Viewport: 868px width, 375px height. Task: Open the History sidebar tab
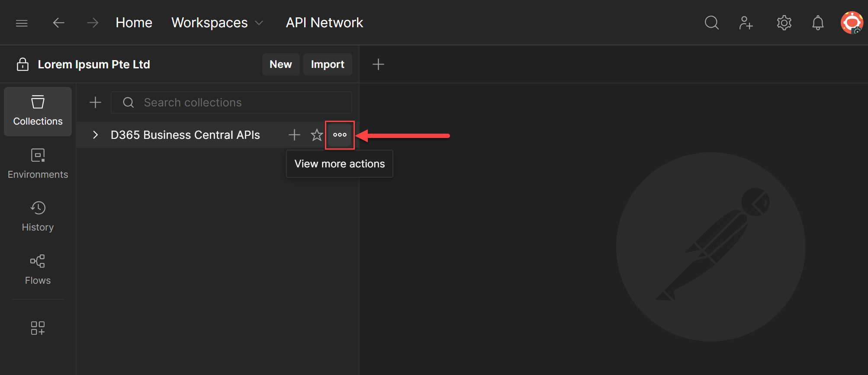(38, 217)
